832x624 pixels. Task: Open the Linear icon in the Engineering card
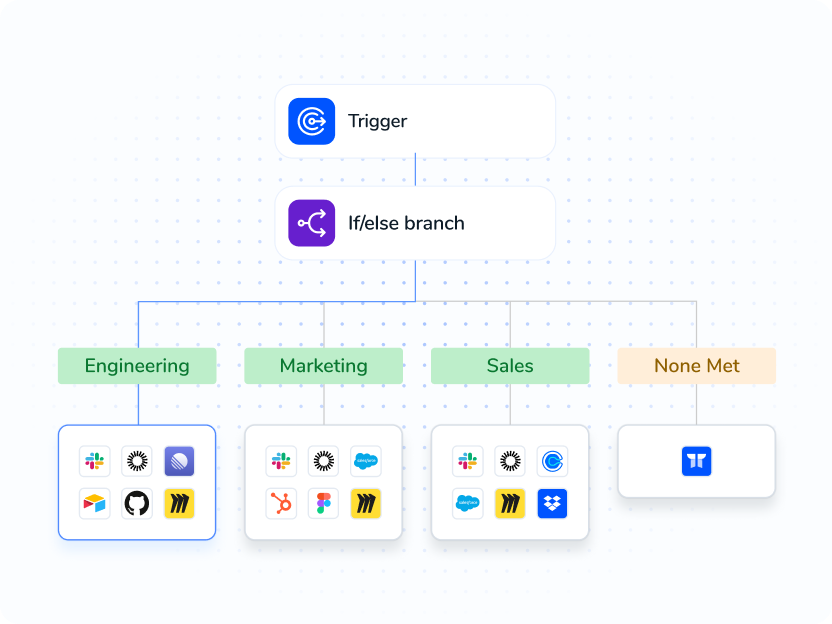click(x=179, y=461)
